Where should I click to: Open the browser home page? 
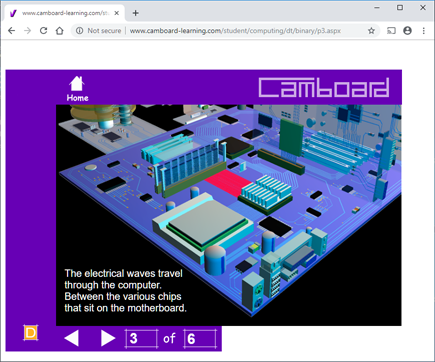(59, 31)
